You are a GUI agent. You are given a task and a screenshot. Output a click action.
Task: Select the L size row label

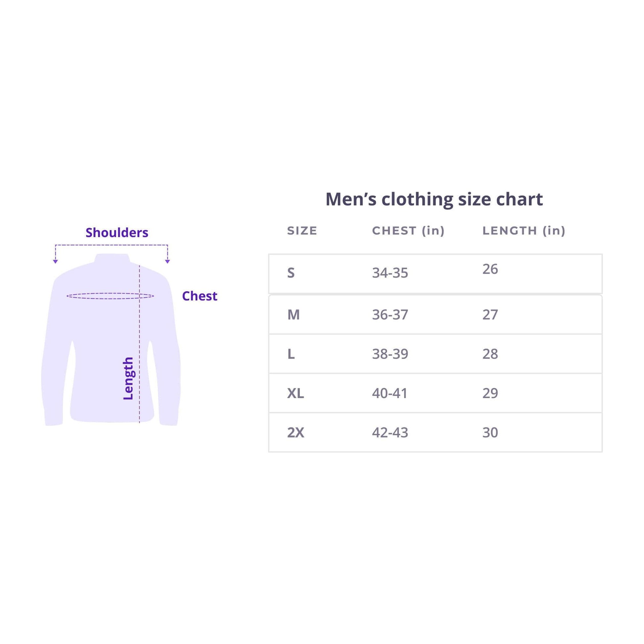click(x=291, y=354)
